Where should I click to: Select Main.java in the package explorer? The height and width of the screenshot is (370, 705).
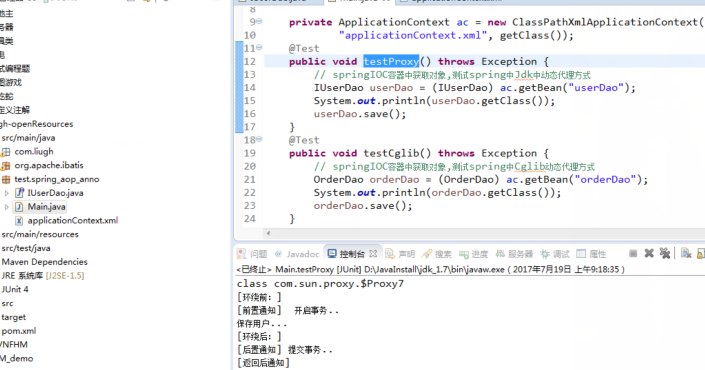[x=46, y=207]
